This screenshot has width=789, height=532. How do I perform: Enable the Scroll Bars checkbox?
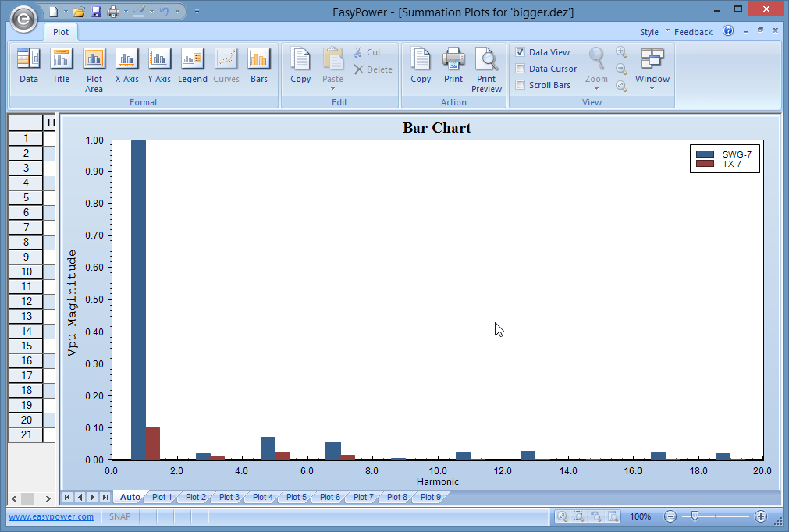pos(521,85)
